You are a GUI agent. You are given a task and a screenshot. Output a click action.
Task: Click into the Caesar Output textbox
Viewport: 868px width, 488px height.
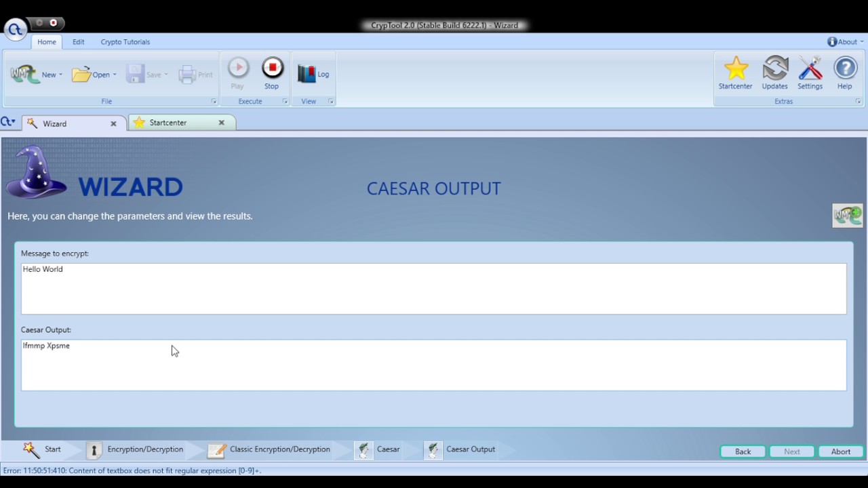434,365
